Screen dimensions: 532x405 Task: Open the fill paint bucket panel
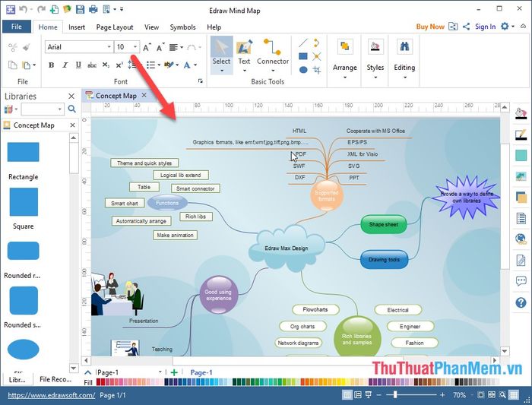tap(521, 113)
